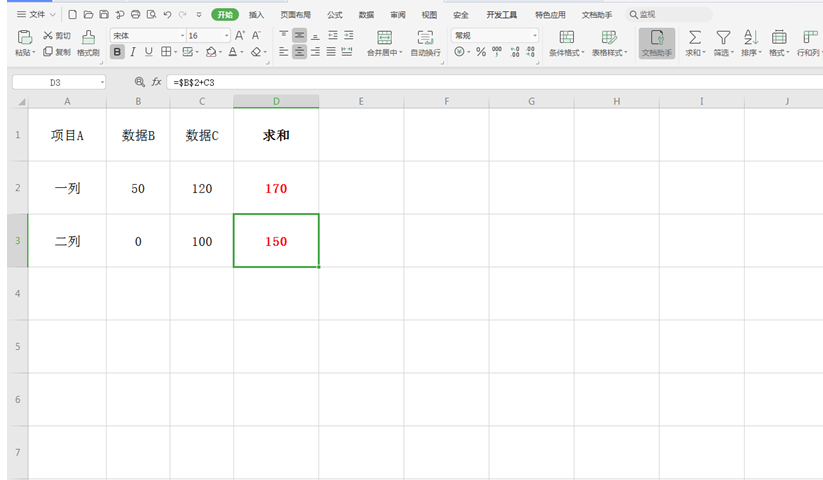Apply percent style with the % icon
The height and width of the screenshot is (480, 823).
pos(481,51)
